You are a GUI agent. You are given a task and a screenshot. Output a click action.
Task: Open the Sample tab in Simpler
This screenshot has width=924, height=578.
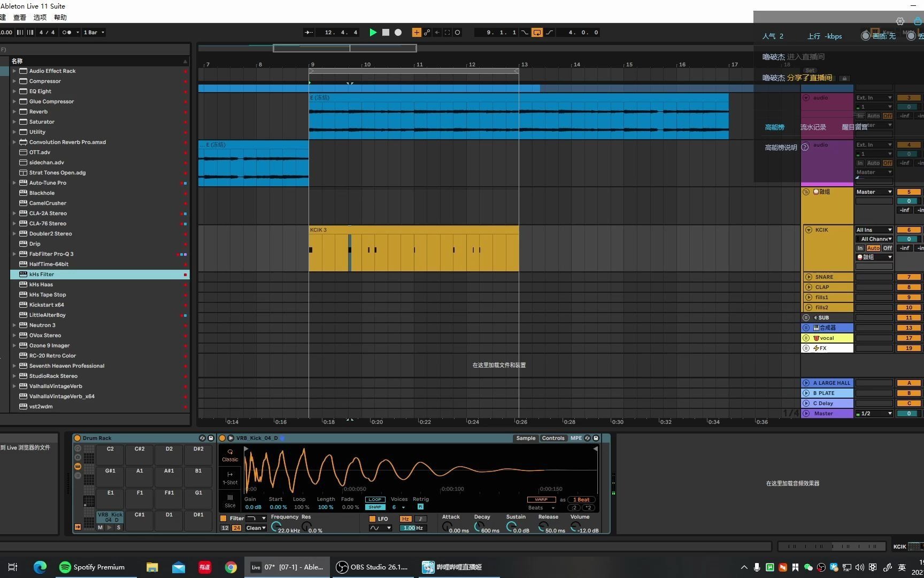point(526,438)
